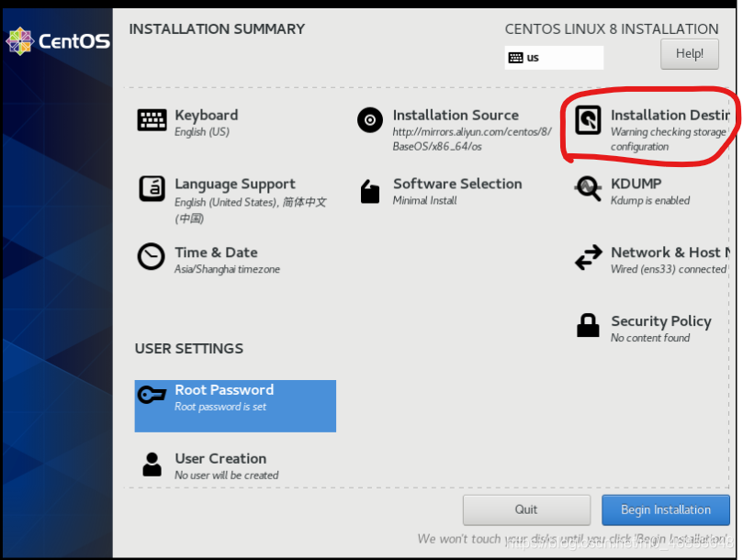743x560 pixels.
Task: Click No content found text
Action: coord(650,338)
